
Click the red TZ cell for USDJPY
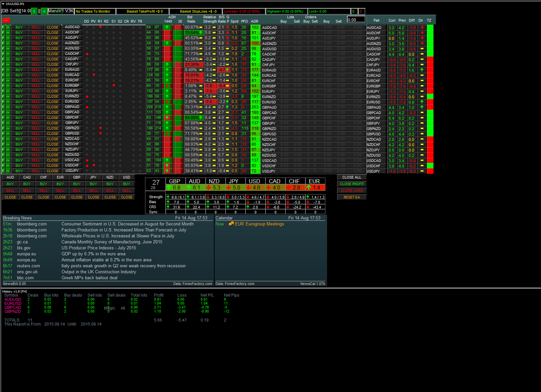(430, 171)
